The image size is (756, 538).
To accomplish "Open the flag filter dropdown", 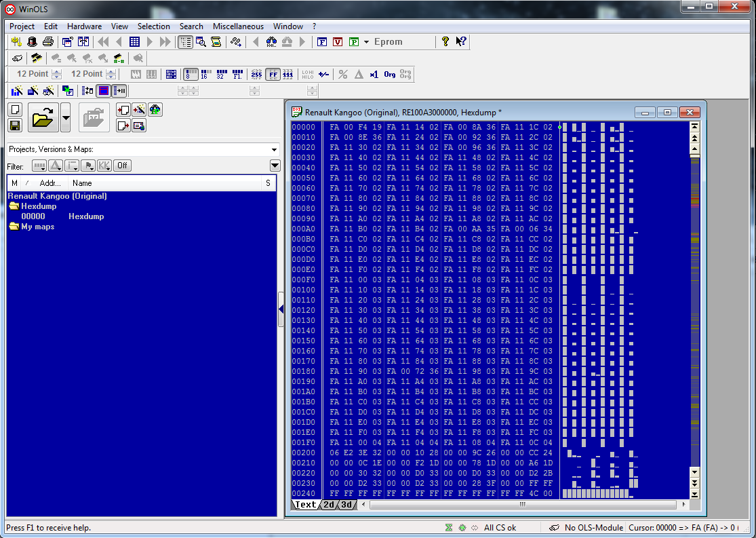I will click(88, 166).
